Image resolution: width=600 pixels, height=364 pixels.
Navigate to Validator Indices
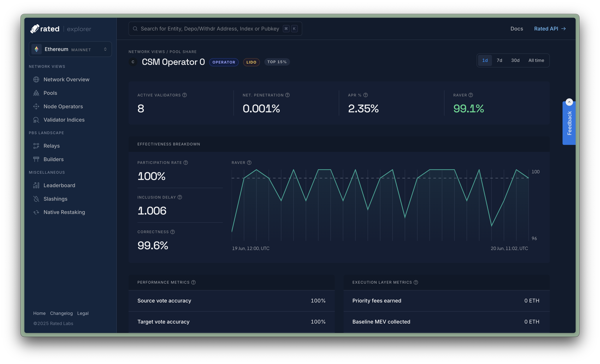click(64, 120)
